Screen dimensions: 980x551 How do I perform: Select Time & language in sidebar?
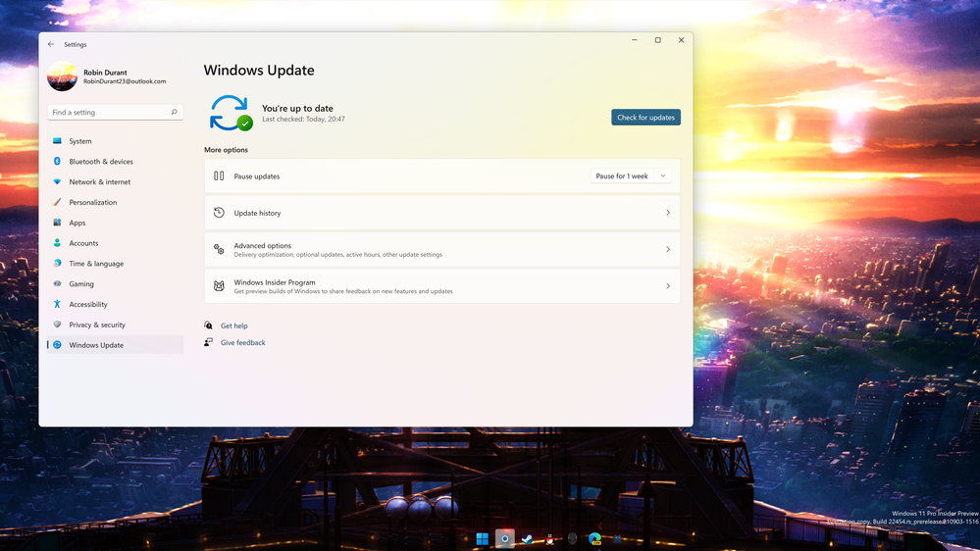tap(115, 264)
